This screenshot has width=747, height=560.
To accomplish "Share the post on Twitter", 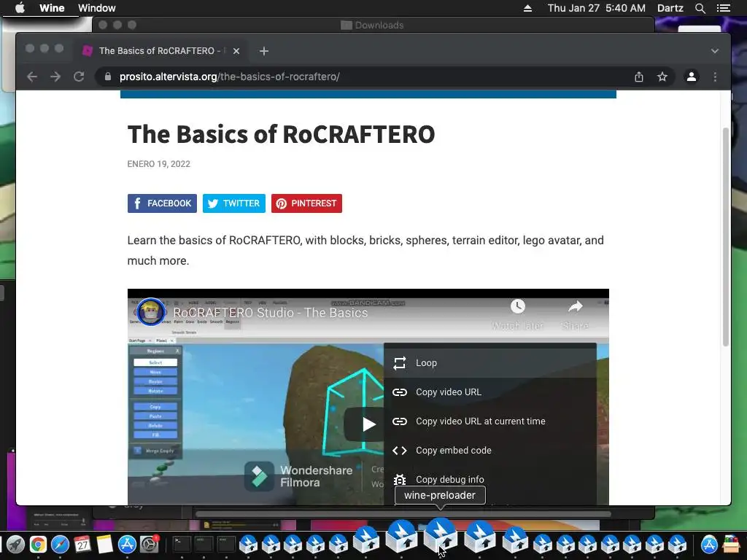I will 234,203.
